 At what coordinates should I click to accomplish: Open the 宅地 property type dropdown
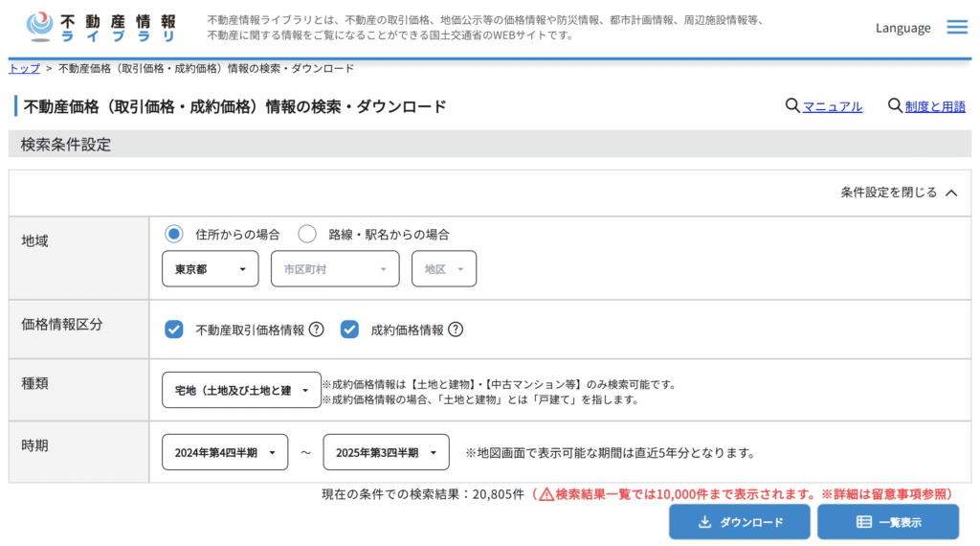click(x=241, y=390)
